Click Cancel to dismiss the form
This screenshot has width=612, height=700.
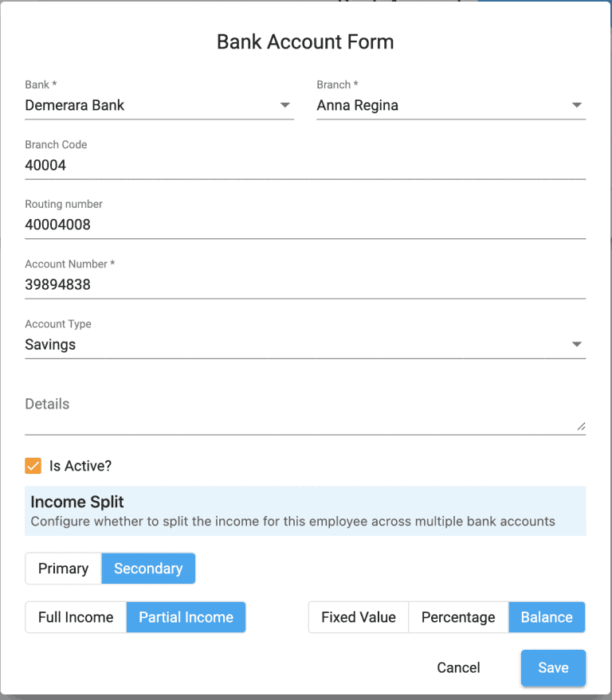pyautogui.click(x=458, y=667)
